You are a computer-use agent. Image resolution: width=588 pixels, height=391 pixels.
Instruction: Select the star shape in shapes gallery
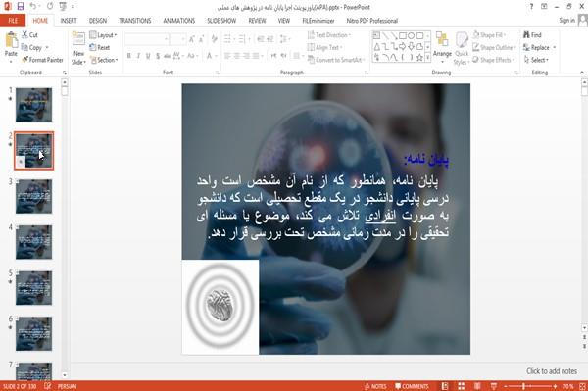coord(419,58)
